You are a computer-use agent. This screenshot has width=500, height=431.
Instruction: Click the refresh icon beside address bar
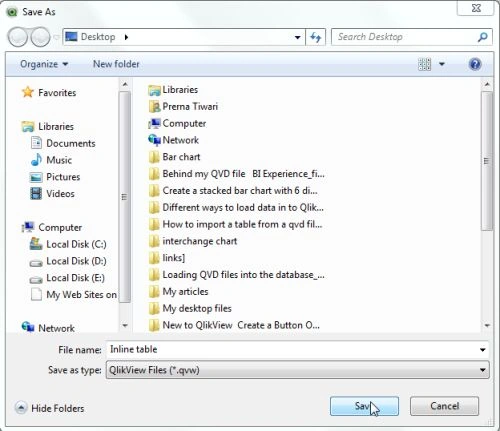(x=315, y=37)
